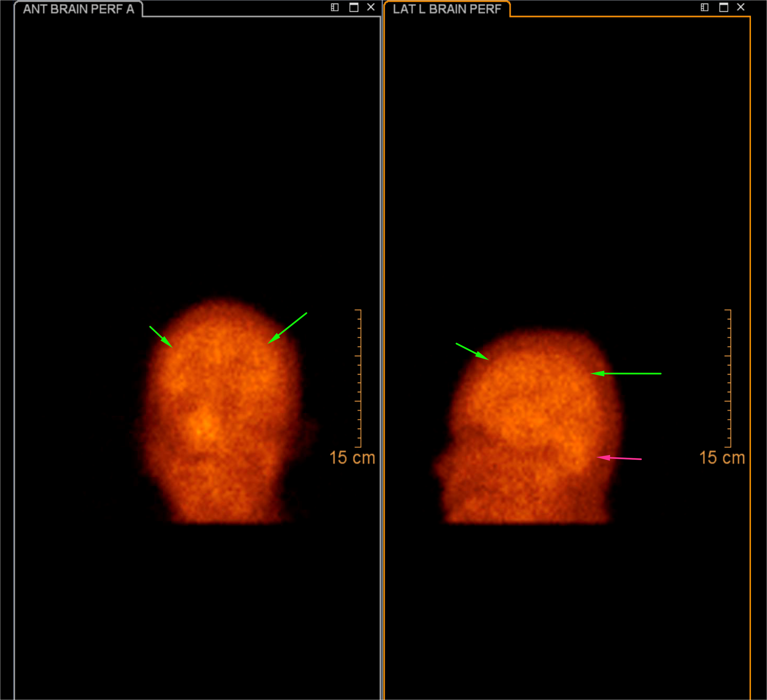Click the layout icon on ANT BRAIN PERF panel
The width and height of the screenshot is (767, 700).
pos(334,7)
